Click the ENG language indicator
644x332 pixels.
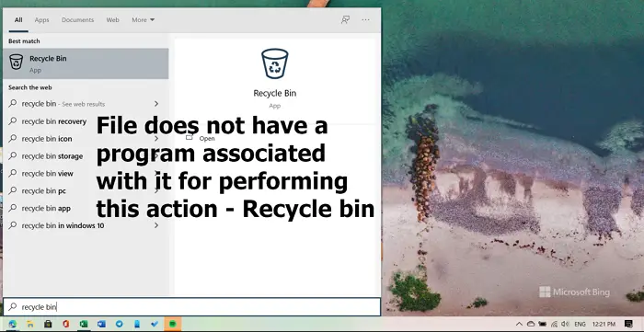coord(580,325)
